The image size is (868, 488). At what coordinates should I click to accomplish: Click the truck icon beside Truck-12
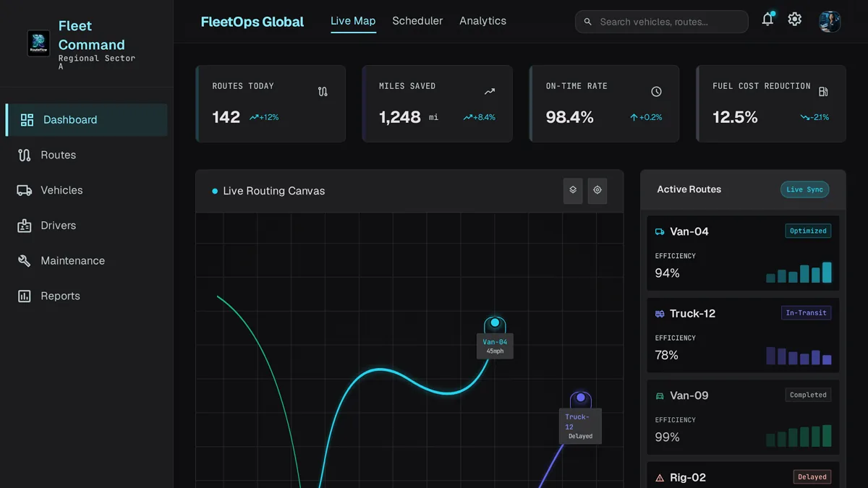pos(660,314)
